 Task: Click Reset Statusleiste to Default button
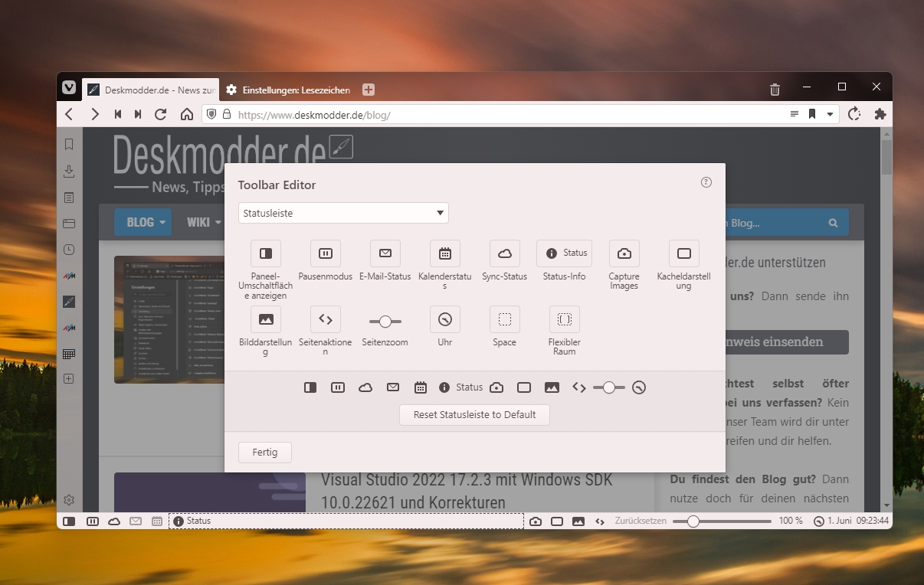(x=474, y=415)
